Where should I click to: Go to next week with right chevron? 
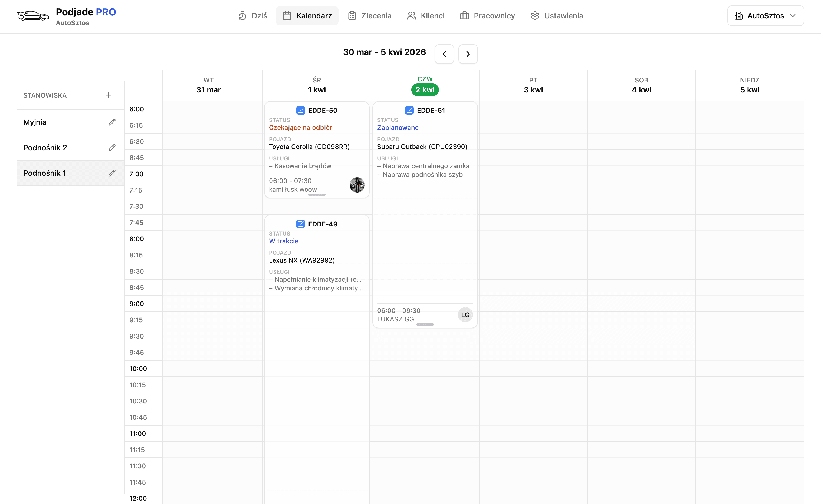click(468, 54)
